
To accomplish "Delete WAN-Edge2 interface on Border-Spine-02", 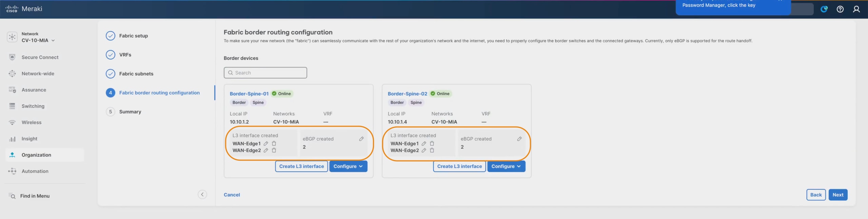I will [x=432, y=150].
